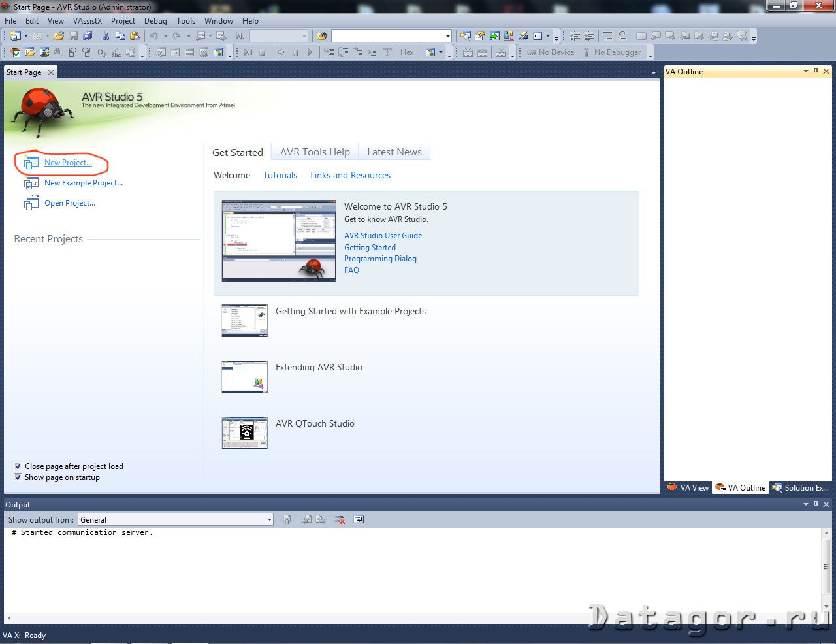The image size is (836, 644).
Task: Open the New Project button dropdown arrow
Action: click(26, 36)
